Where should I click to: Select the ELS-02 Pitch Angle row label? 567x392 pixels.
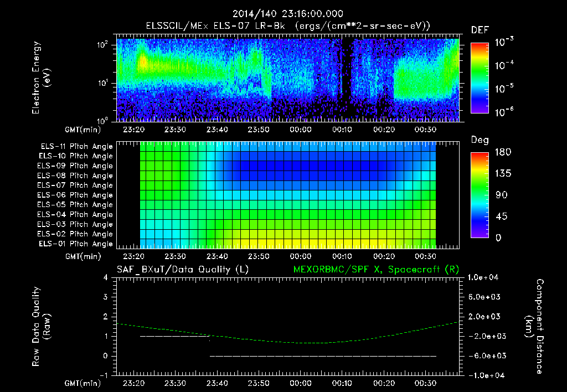(75, 234)
